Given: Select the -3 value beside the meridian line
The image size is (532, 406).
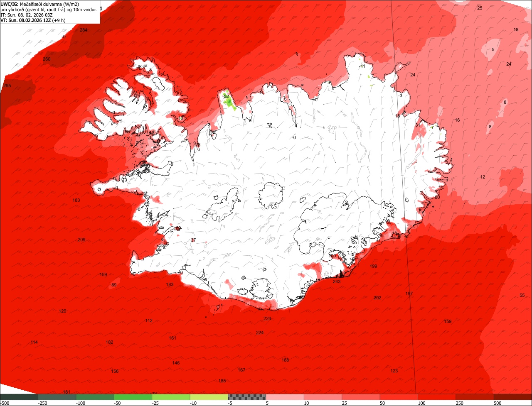Looking at the screenshot, I should pyautogui.click(x=400, y=96).
